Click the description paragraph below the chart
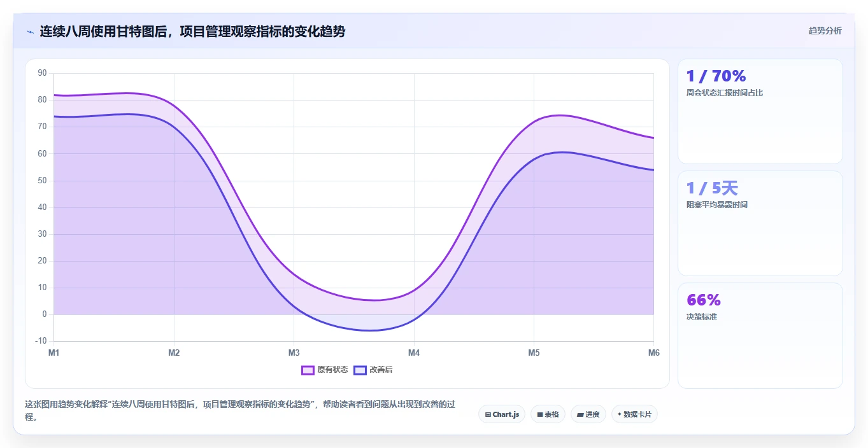 tap(240, 410)
